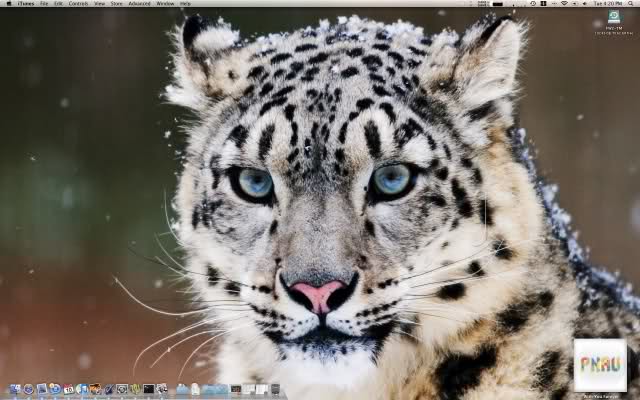This screenshot has height=400, width=640.
Task: Open iCal calendar from the Dock
Action: pyautogui.click(x=68, y=389)
